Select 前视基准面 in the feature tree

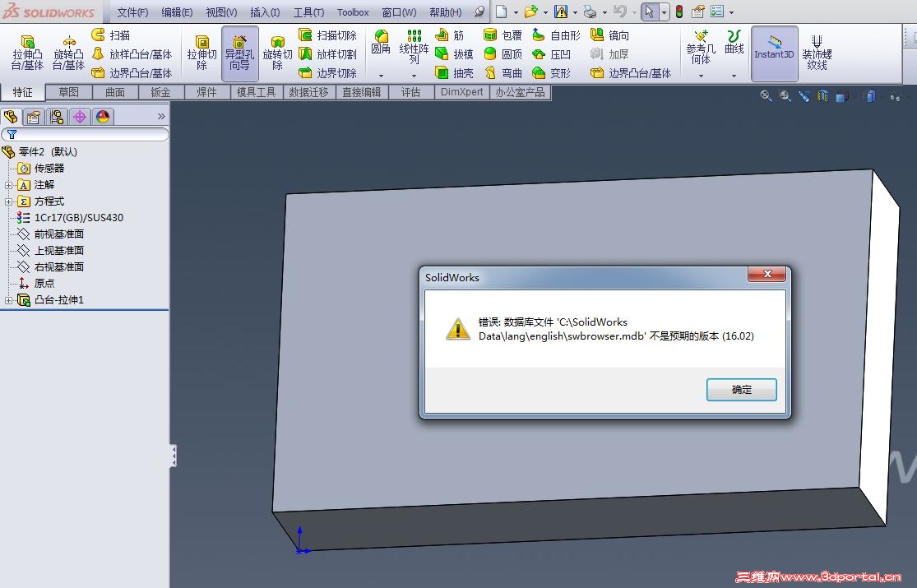tap(51, 234)
